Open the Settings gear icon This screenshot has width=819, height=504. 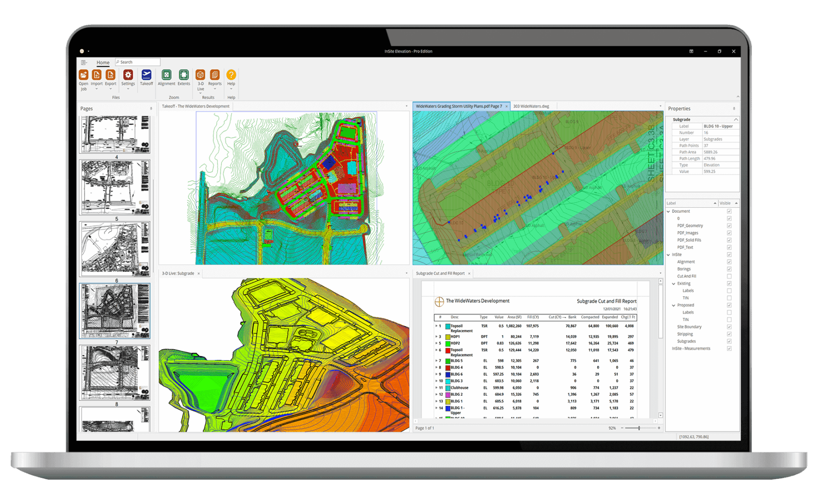pos(128,76)
